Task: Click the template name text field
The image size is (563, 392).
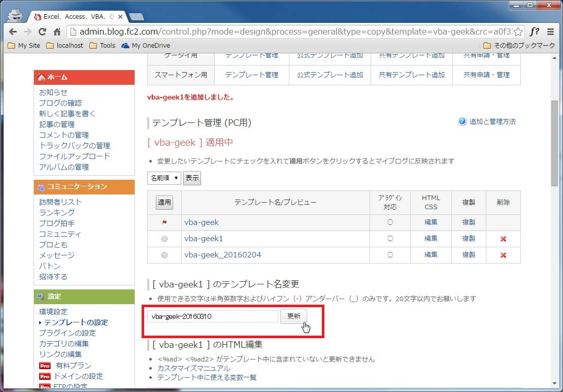Action: click(213, 316)
